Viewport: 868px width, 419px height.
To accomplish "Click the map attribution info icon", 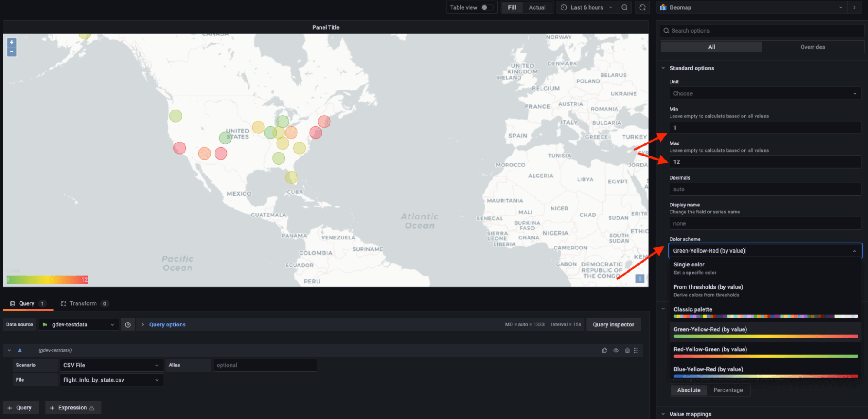I will tap(640, 279).
